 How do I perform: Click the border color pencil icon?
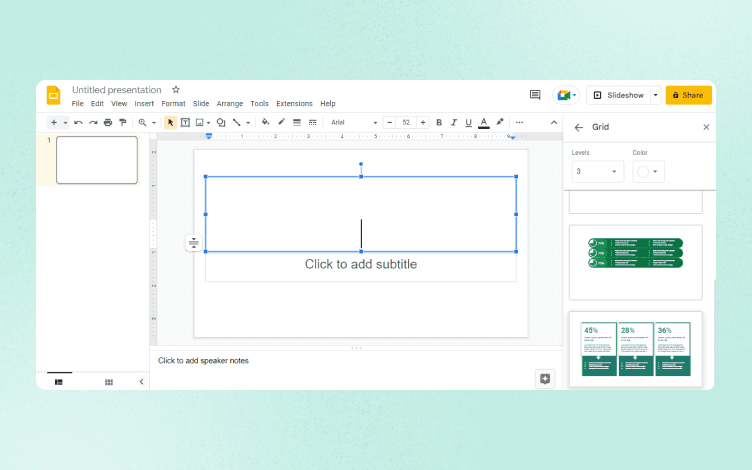[x=282, y=122]
